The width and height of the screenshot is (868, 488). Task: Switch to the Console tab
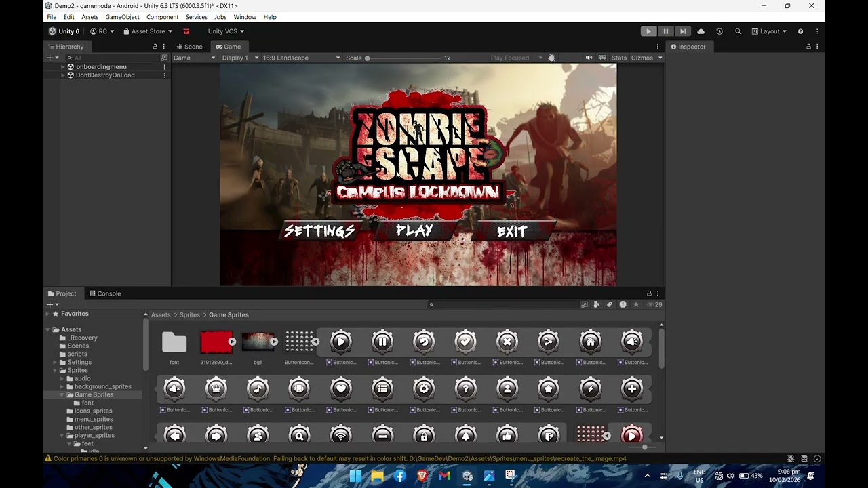pos(104,293)
